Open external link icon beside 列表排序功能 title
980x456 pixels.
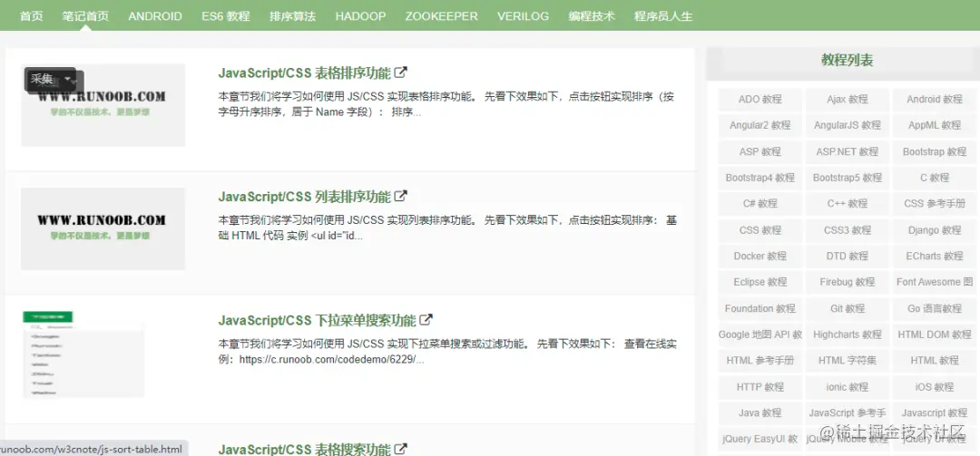pyautogui.click(x=401, y=196)
